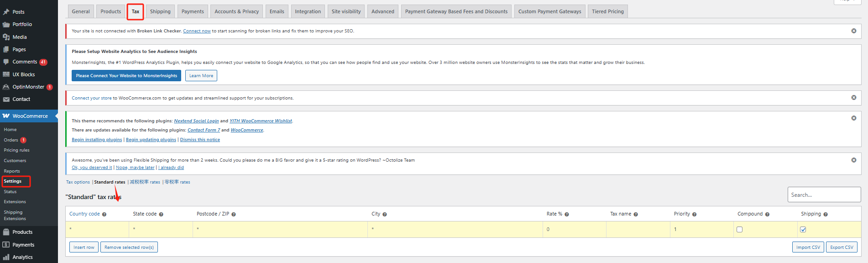Open the Nextend Social Login link
The height and width of the screenshot is (263, 868).
(196, 121)
